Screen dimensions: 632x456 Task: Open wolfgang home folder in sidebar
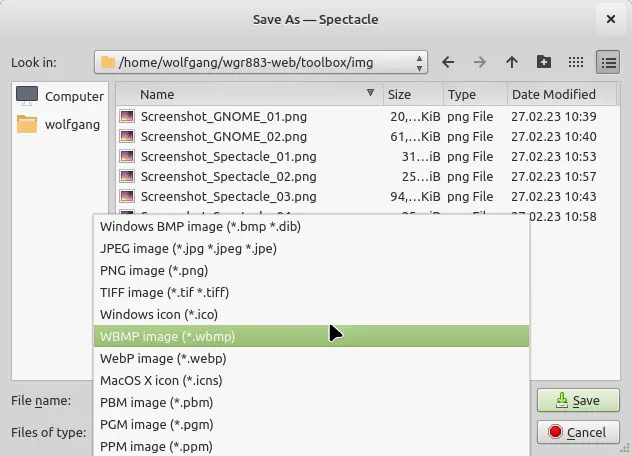pos(60,125)
